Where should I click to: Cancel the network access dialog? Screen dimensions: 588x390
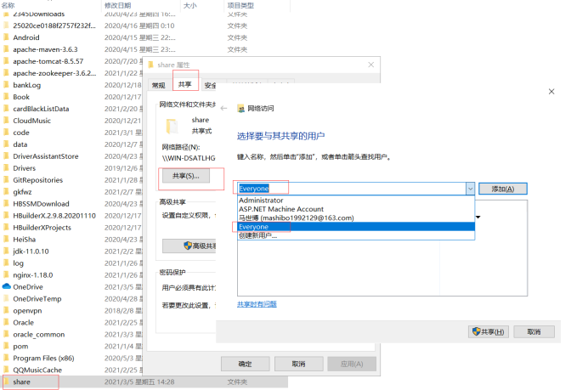[534, 332]
